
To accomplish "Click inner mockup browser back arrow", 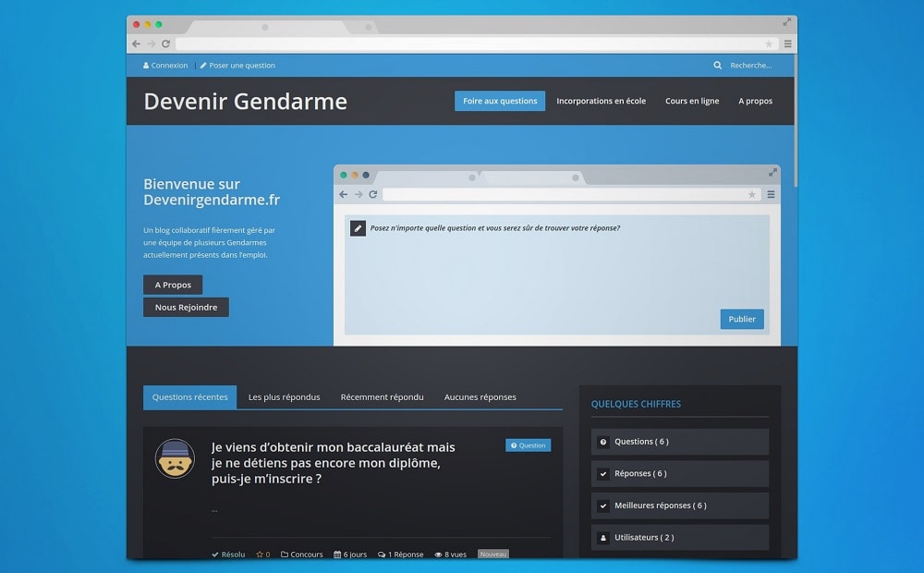I will (344, 194).
